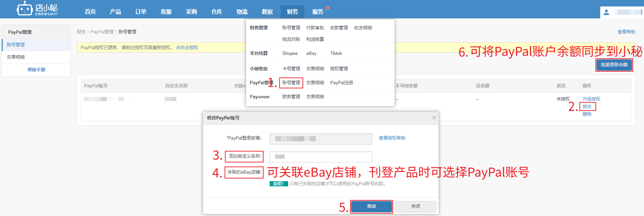Choose eBay under 平台结算

tap(311, 53)
